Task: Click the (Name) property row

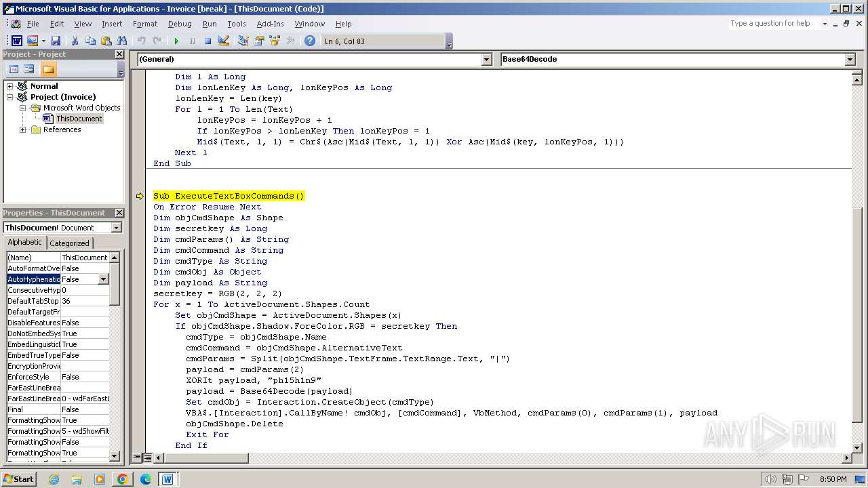Action: (58, 258)
